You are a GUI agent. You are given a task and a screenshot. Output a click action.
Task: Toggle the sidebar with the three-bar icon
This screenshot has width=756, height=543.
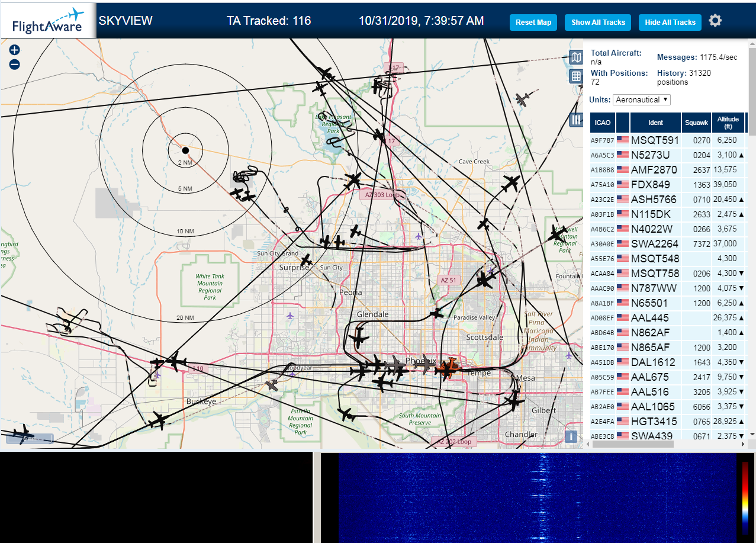coord(576,120)
